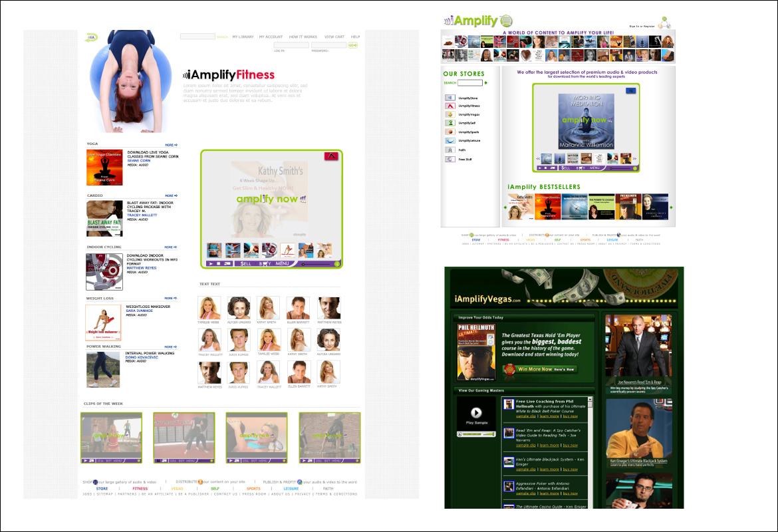Viewport: 778px width, 532px height.
Task: Open MY ACCOUNT in Fitness top menu
Action: [271, 37]
